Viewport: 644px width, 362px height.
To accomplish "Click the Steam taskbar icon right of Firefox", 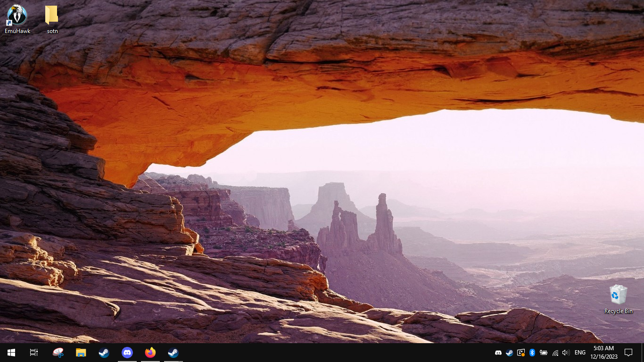I will pyautogui.click(x=173, y=353).
